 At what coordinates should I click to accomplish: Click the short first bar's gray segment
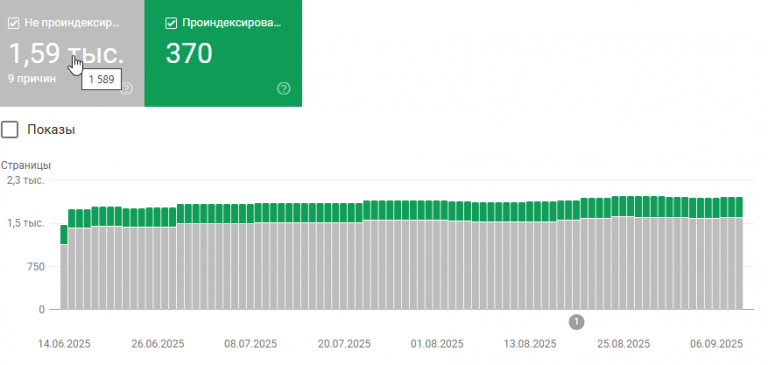point(64,277)
